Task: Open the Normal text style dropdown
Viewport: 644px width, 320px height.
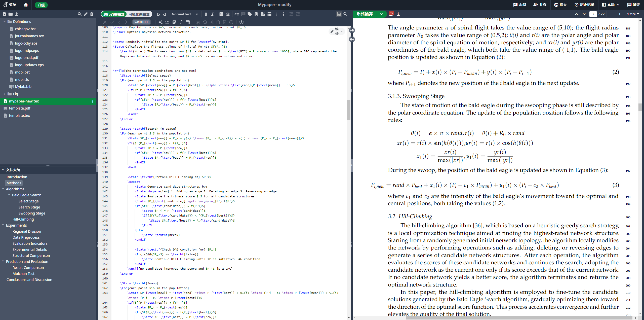Action: click(x=185, y=14)
